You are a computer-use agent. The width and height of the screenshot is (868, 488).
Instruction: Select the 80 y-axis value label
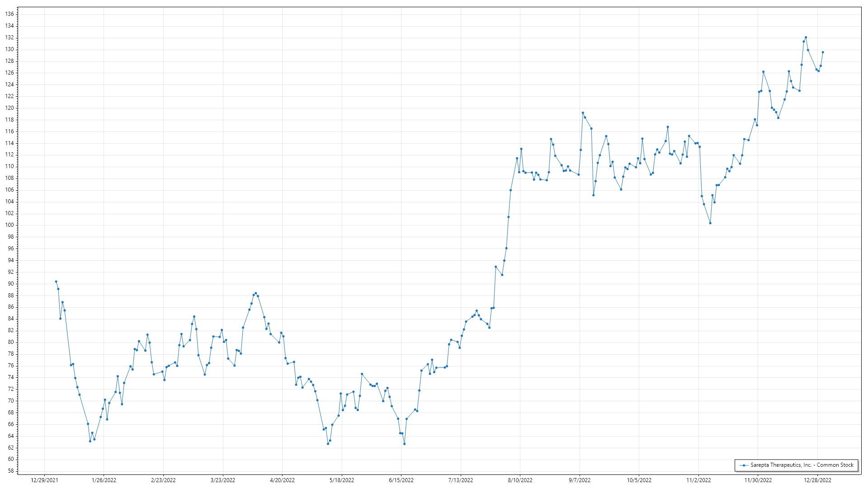click(x=11, y=342)
